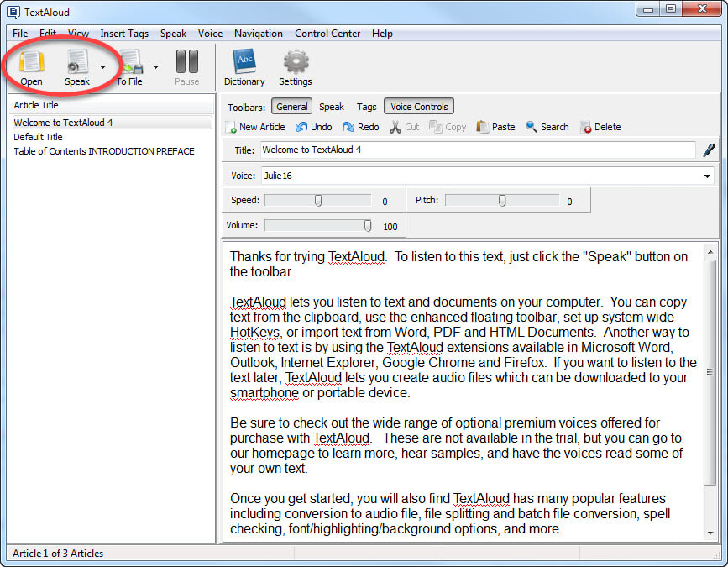Create a New Article
728x567 pixels.
point(255,127)
